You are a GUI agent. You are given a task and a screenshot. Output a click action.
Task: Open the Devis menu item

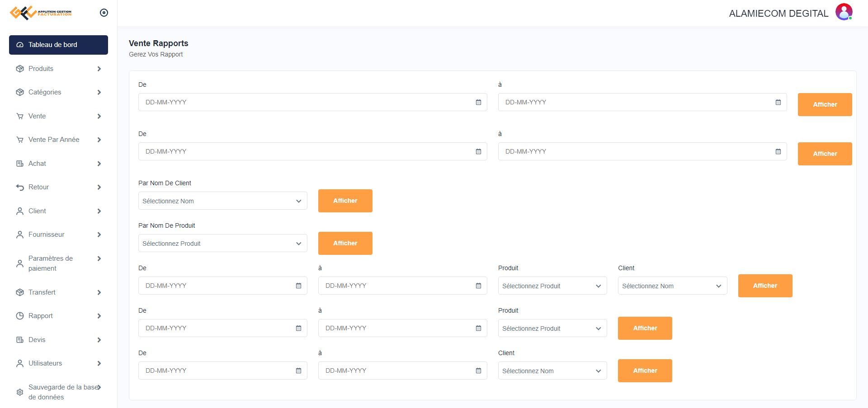(37, 340)
